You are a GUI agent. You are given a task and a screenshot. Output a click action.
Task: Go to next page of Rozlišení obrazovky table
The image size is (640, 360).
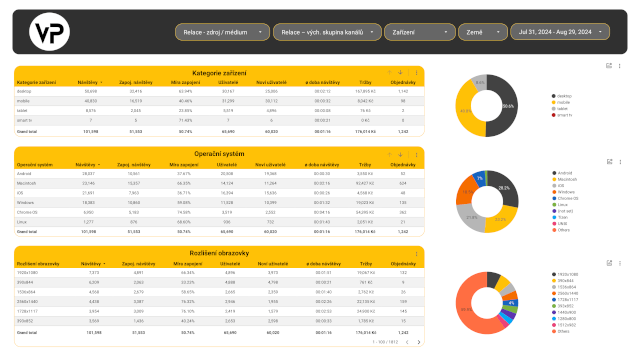coord(418,342)
